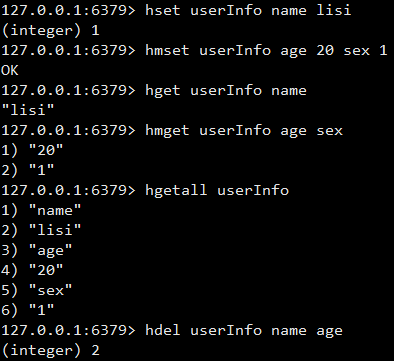Viewport: 394px width, 361px height.
Task: Click the 4) "20" hgetall result
Action: [x=32, y=270]
